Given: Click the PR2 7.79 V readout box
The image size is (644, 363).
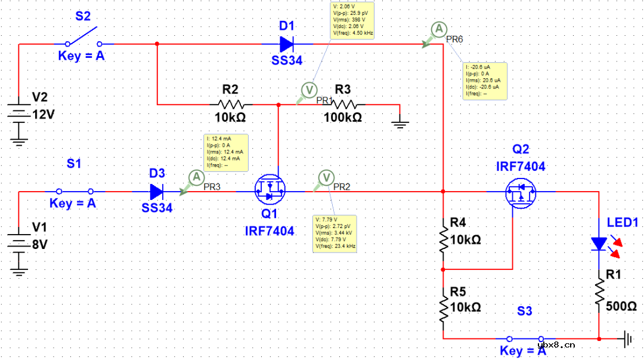Looking at the screenshot, I should coord(335,233).
